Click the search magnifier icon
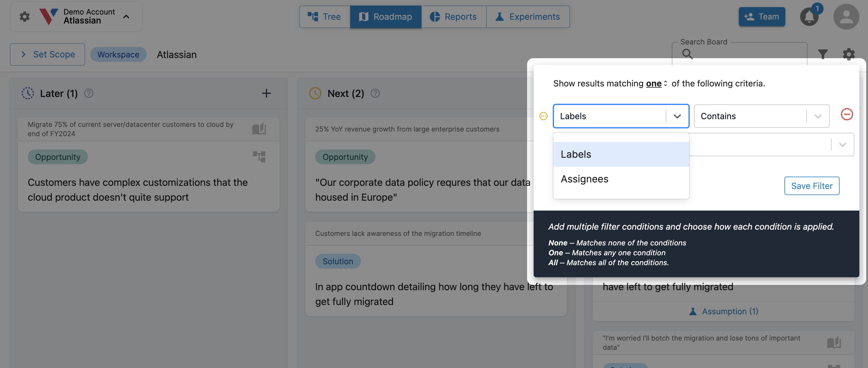The height and width of the screenshot is (368, 868). click(687, 54)
